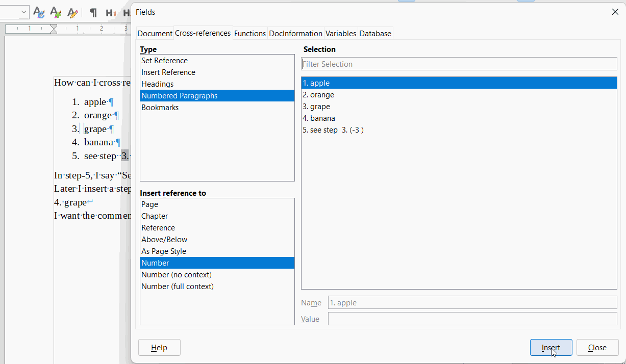Click the Edit Style pencil icon

pos(72,13)
